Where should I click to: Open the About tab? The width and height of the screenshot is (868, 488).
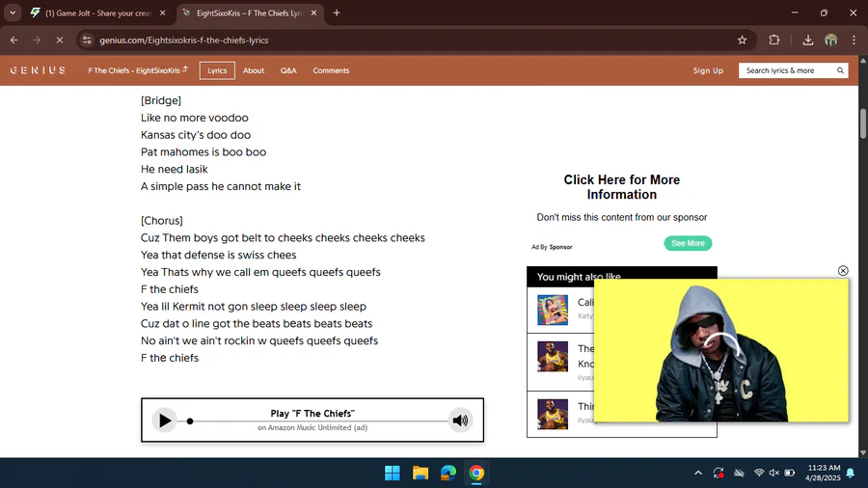click(254, 70)
